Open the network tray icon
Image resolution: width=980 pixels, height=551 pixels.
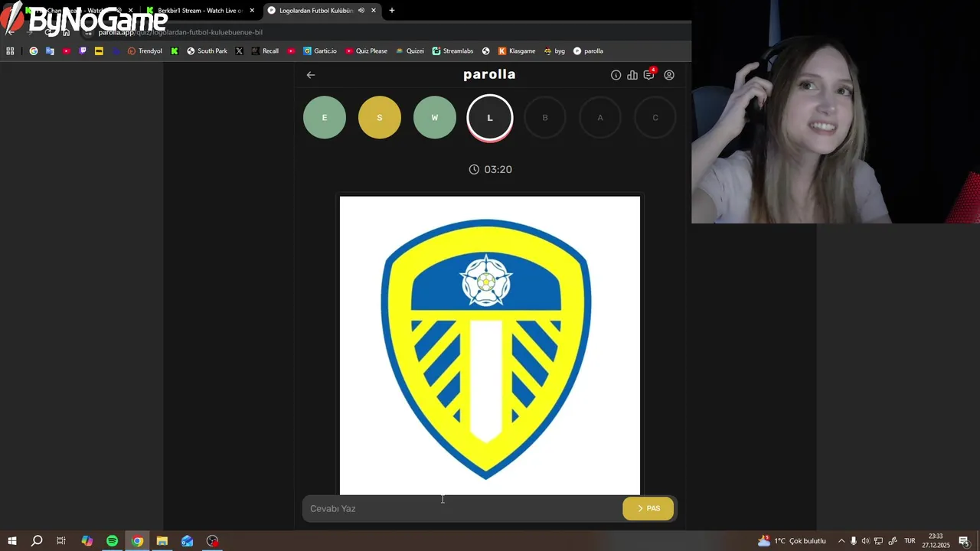tap(879, 541)
